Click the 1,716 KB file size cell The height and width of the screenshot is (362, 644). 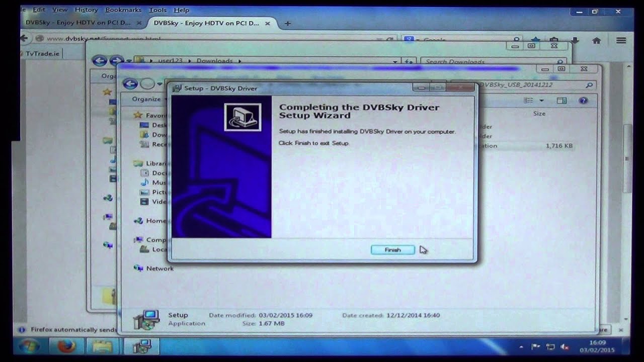559,146
